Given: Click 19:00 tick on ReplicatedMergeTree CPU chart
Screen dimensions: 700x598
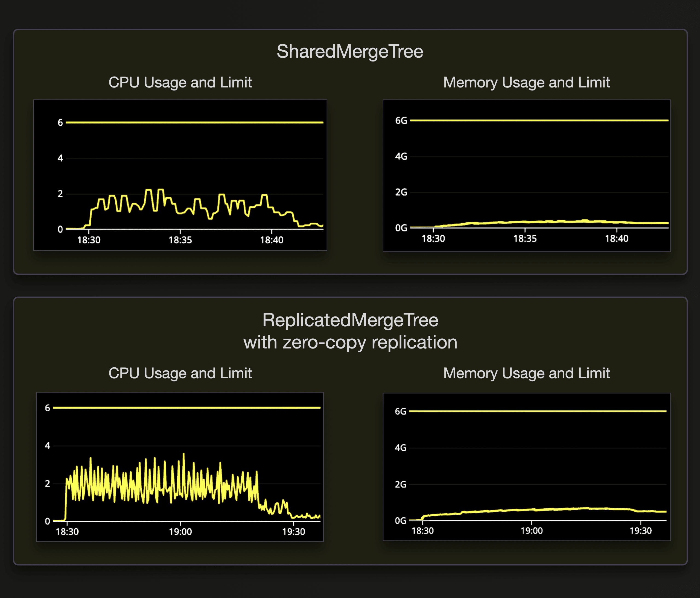Looking at the screenshot, I should [180, 532].
